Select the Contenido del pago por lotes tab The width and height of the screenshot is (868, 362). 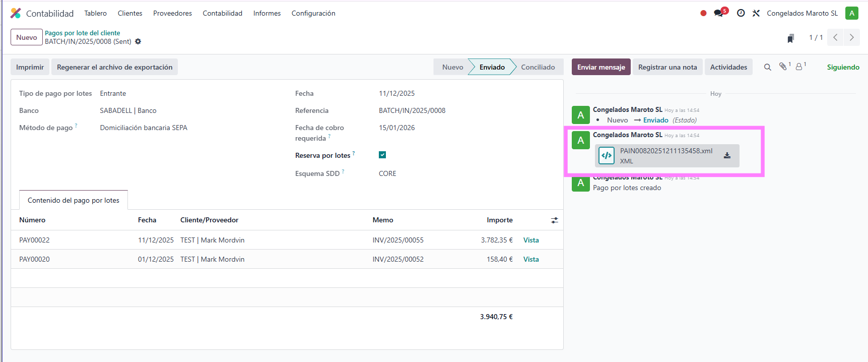[74, 200]
